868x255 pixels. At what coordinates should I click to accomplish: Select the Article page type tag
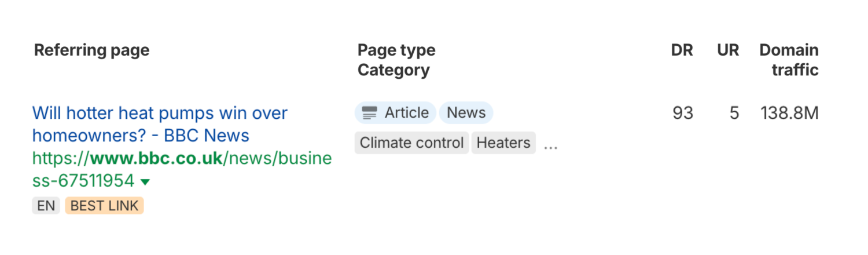pyautogui.click(x=395, y=113)
